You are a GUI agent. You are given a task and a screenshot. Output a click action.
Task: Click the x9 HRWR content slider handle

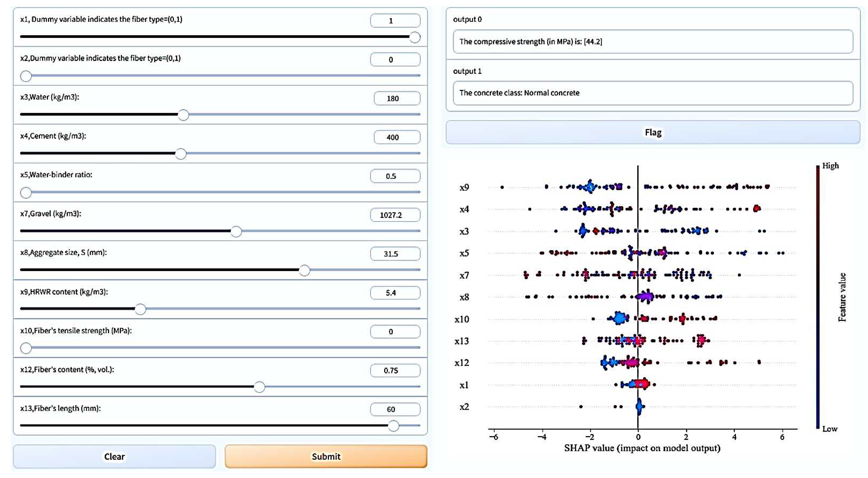[140, 309]
